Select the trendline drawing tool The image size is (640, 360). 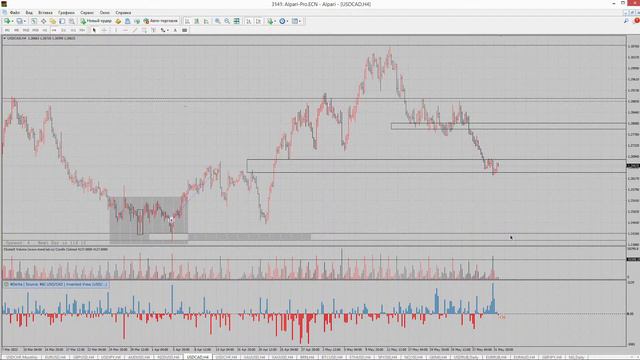coord(135,30)
